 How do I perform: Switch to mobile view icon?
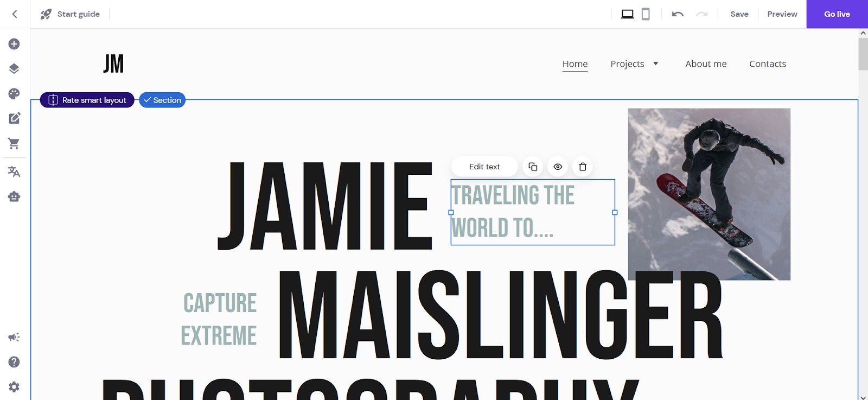tap(646, 14)
